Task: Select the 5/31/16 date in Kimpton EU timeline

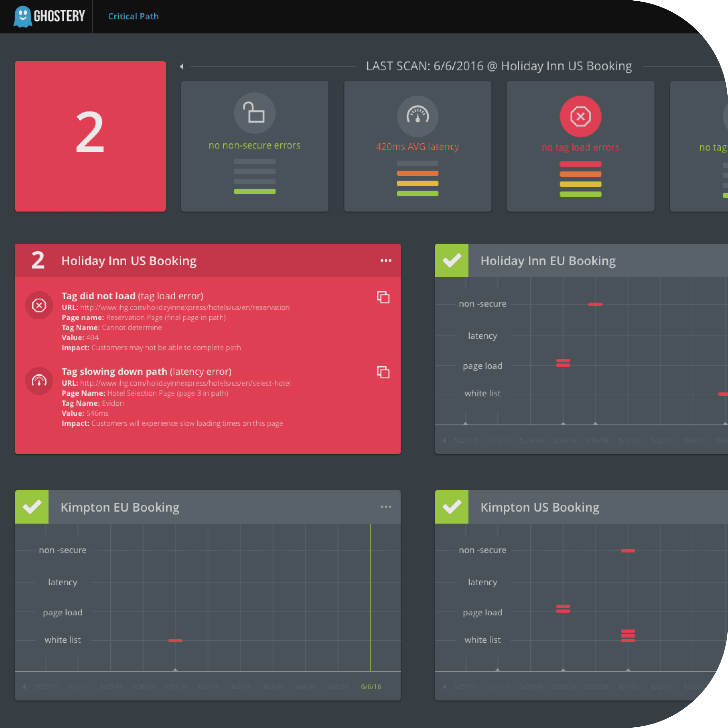Action: pyautogui.click(x=176, y=687)
